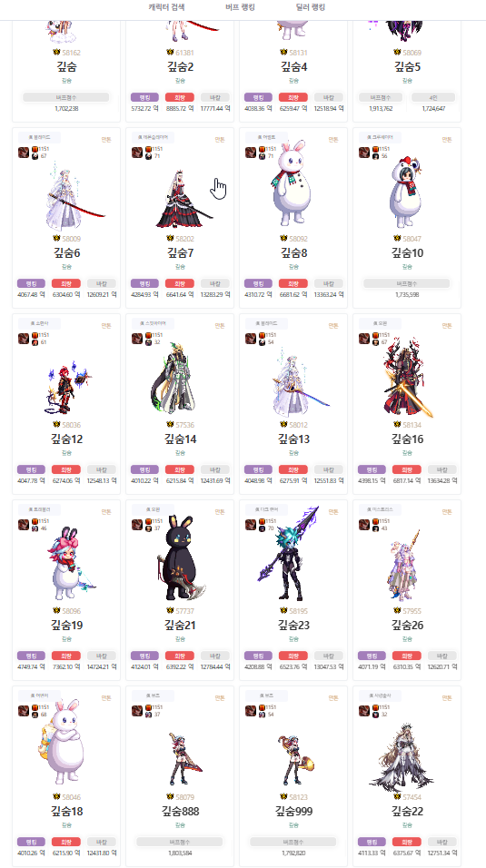Image resolution: width=486 pixels, height=868 pixels.
Task: Click the 1151 item icon on 깊숨16 card
Action: pos(376,335)
